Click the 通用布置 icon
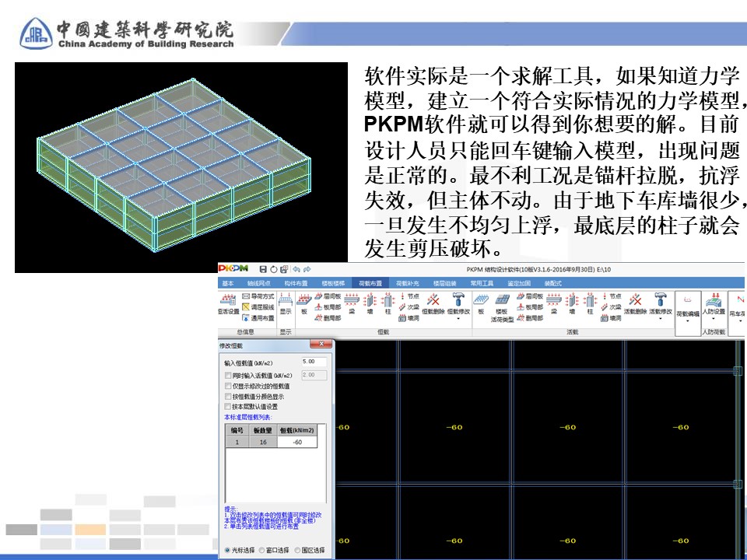 coord(258,318)
